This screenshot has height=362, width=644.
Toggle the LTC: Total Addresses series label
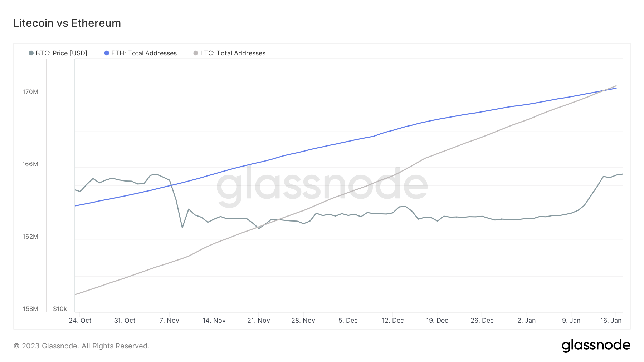point(233,53)
